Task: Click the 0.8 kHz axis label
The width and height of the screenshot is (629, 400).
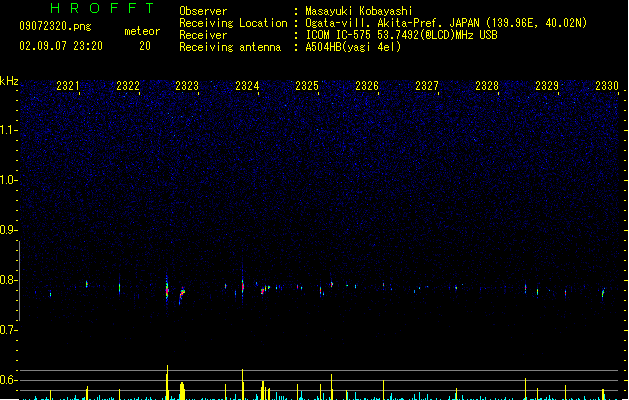Action: pos(9,280)
